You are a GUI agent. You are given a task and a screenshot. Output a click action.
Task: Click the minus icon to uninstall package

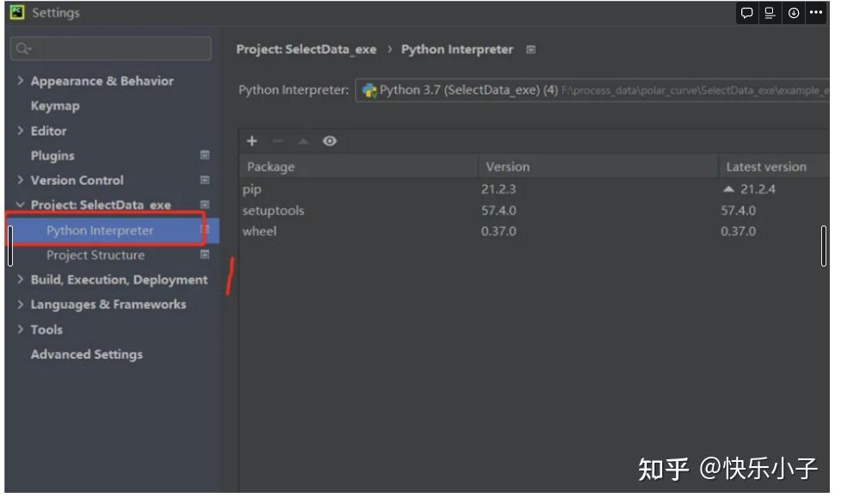(x=278, y=141)
